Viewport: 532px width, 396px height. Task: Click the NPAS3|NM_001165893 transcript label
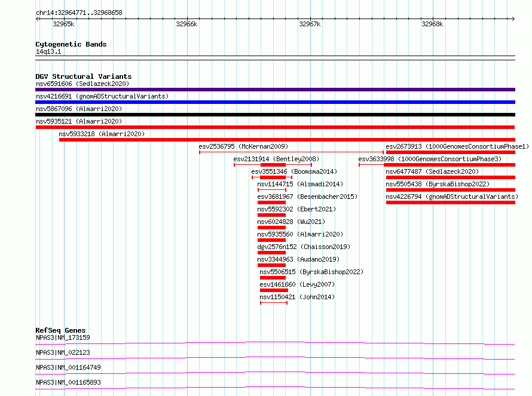pos(68,382)
